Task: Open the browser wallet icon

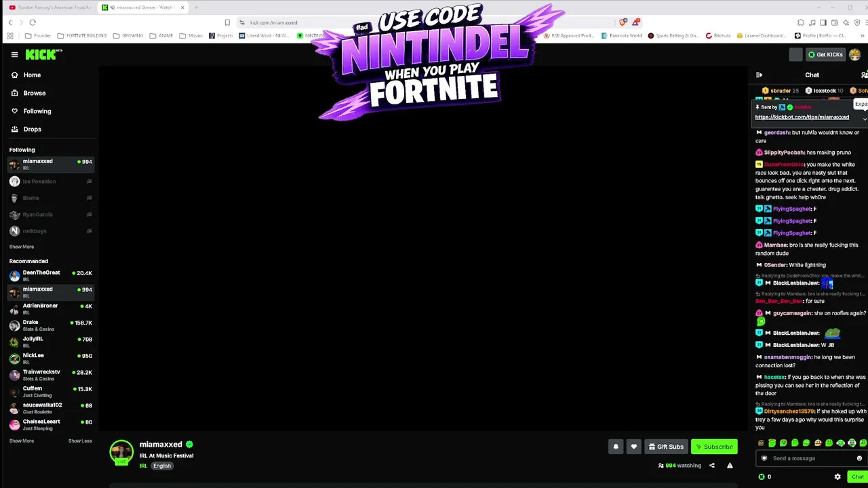Action: pyautogui.click(x=834, y=22)
